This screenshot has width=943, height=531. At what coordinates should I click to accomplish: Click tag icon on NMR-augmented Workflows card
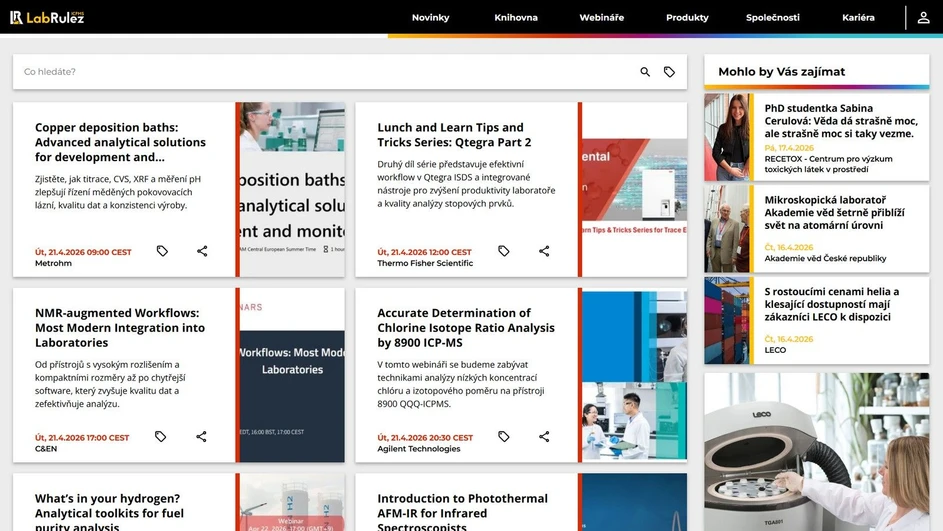click(x=161, y=437)
